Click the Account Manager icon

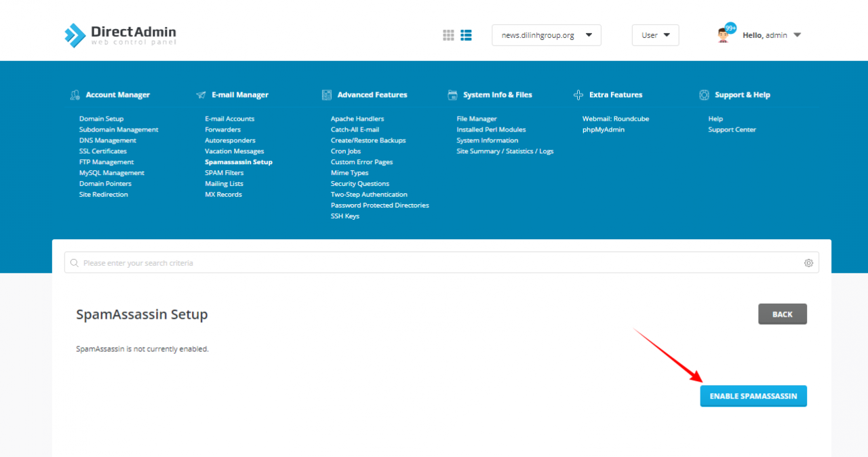pos(75,95)
